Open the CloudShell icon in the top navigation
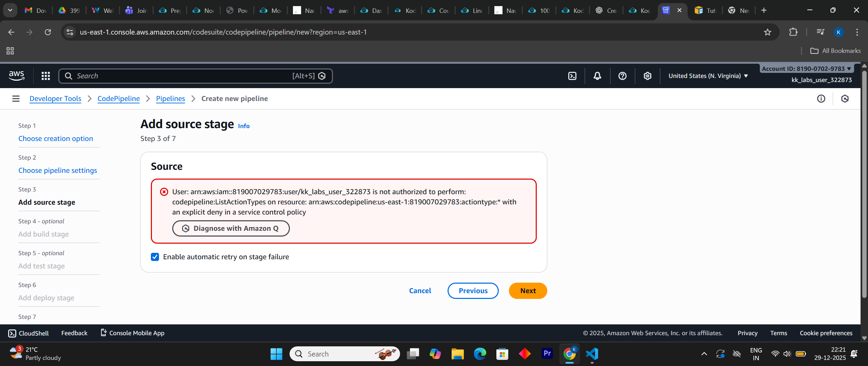 [x=572, y=76]
